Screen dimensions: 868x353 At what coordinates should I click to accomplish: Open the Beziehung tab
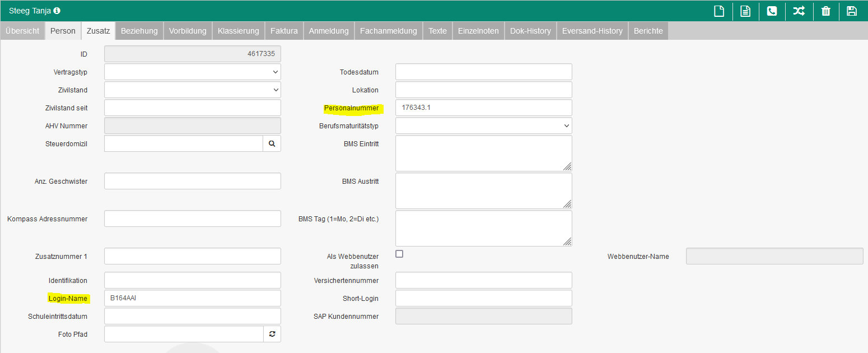tap(139, 31)
